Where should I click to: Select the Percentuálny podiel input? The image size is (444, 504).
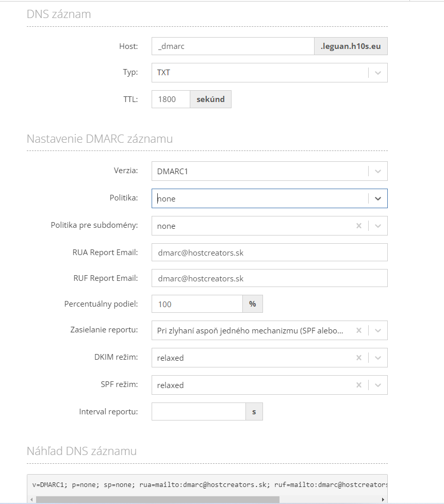click(x=197, y=304)
